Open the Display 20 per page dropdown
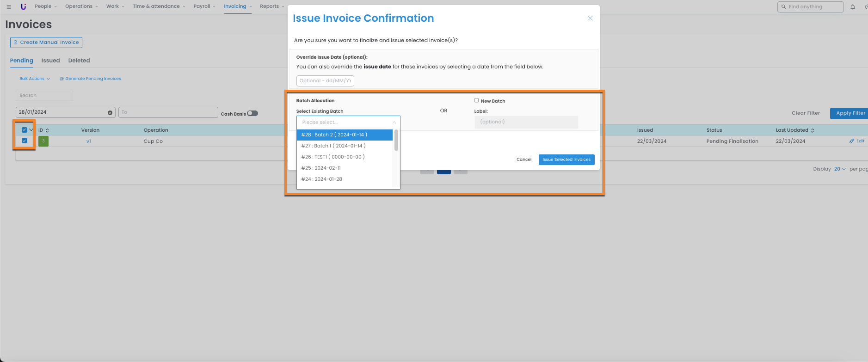This screenshot has width=868, height=362. coord(839,169)
